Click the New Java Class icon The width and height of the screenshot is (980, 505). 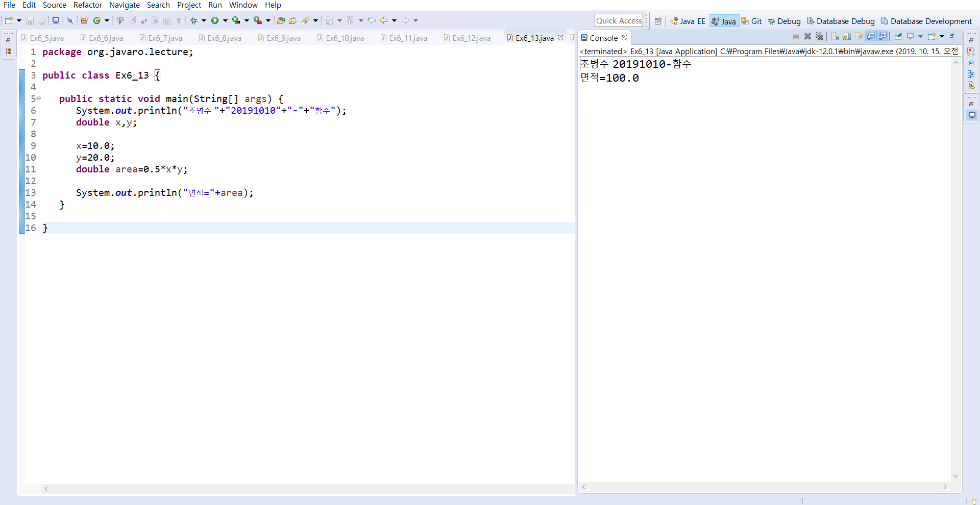(96, 21)
